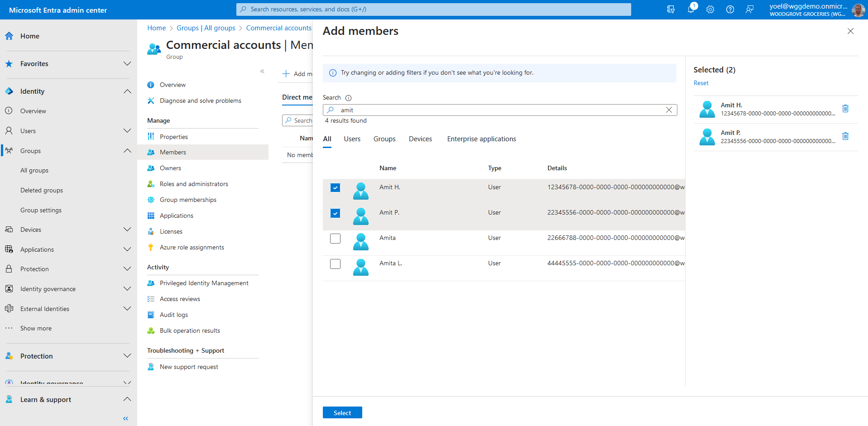868x426 pixels.
Task: Switch to Enterprise applications tab
Action: (481, 139)
